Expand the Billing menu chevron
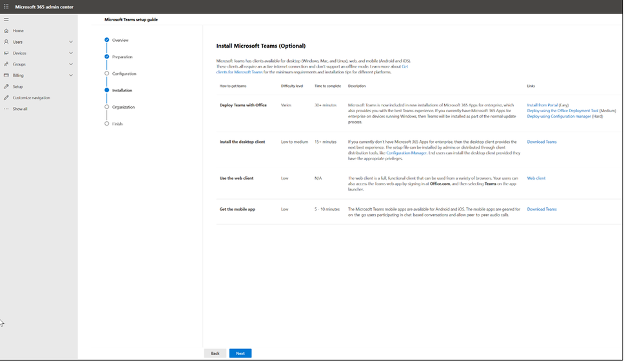 pos(71,75)
